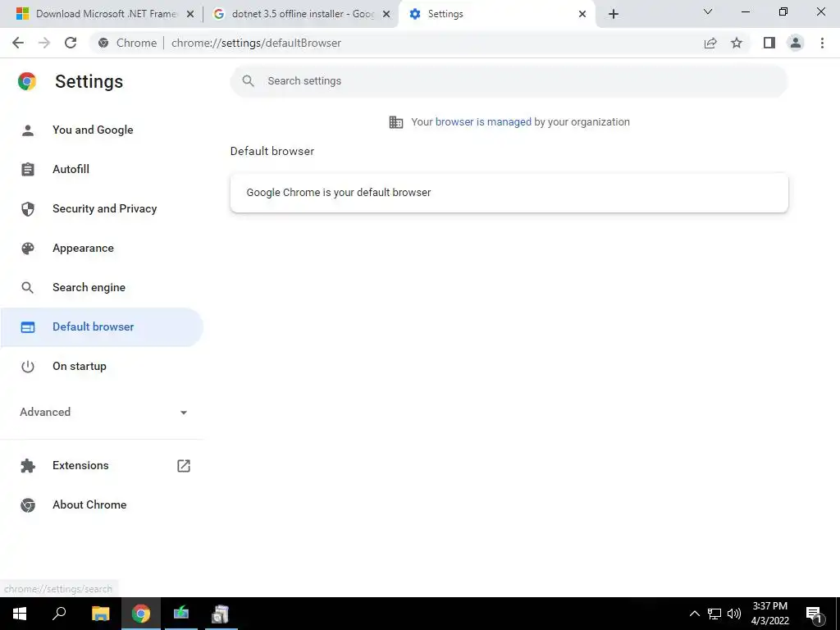
Task: Open On startup settings
Action: (101, 367)
